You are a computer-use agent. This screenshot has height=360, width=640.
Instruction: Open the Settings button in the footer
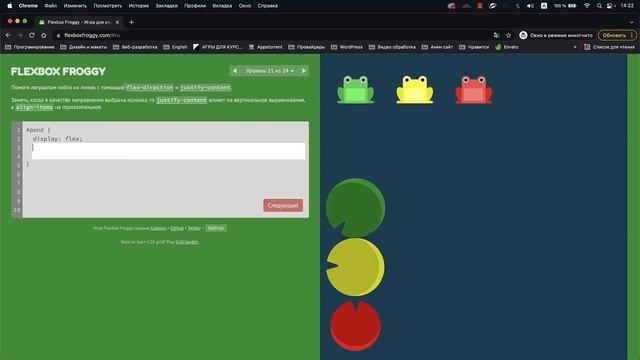coord(216,228)
